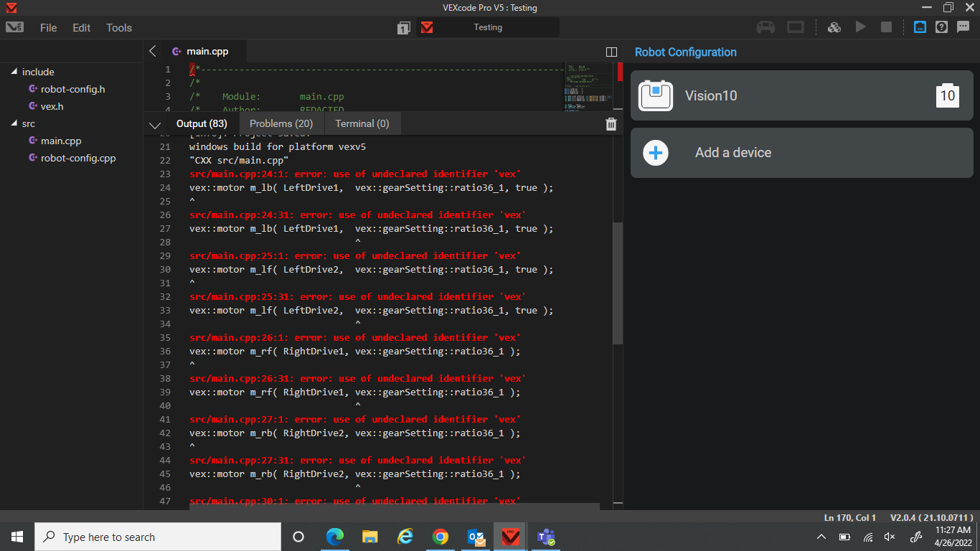Collapse the output panel chevron
Viewport: 980px width, 551px height.
[154, 125]
